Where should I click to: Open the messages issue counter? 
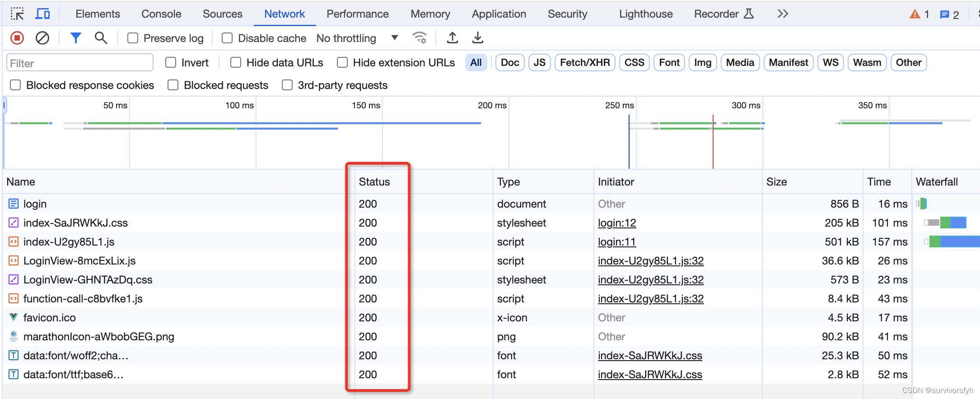(949, 14)
